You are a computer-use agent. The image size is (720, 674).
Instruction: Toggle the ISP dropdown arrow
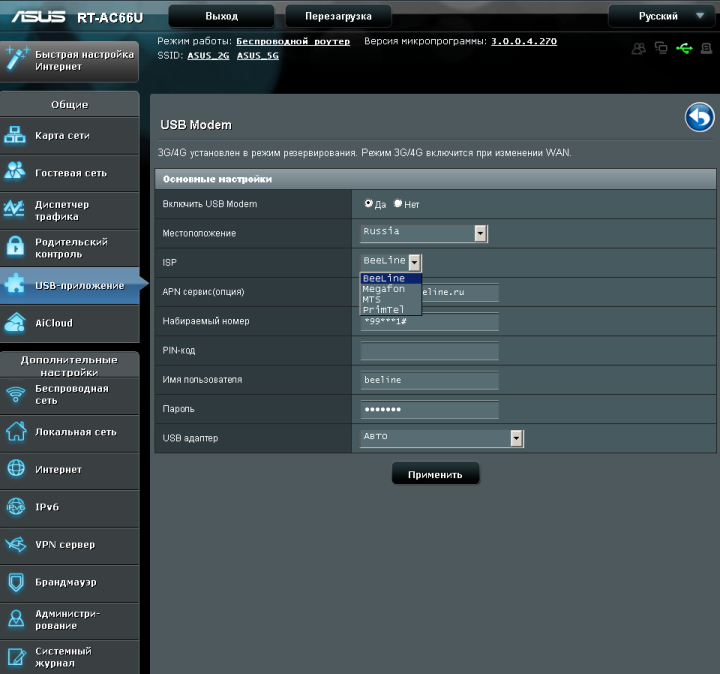pos(414,263)
